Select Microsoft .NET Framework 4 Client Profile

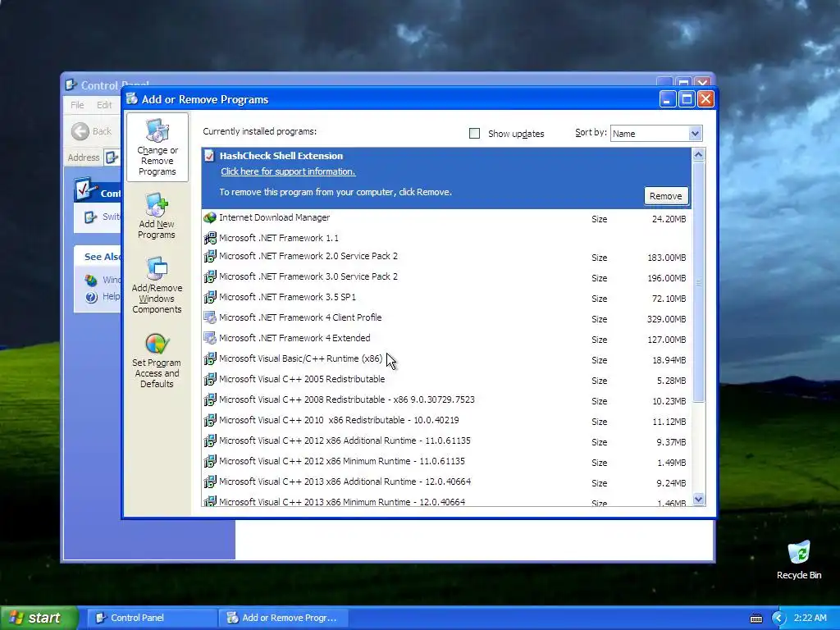pos(447,317)
